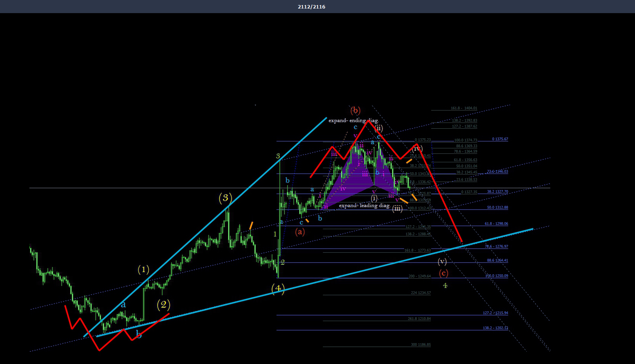Click the 'expand- leading diag.' annotation
The image size is (635, 364).
click(365, 205)
